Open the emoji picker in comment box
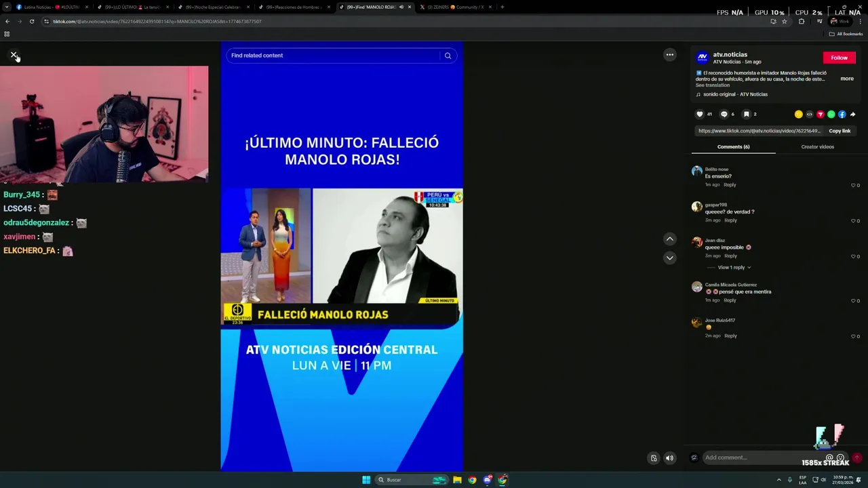Image resolution: width=868 pixels, height=488 pixels. tap(841, 458)
